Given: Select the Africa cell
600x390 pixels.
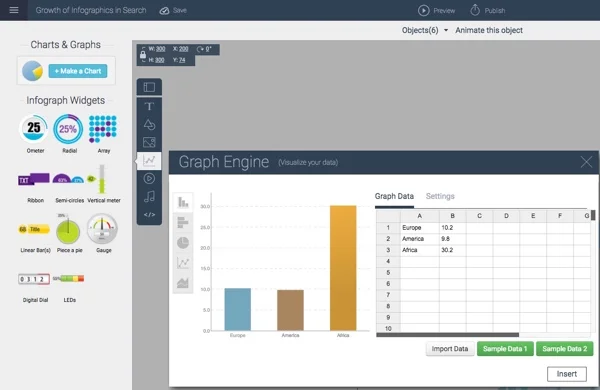Looking at the screenshot, I should [420, 250].
